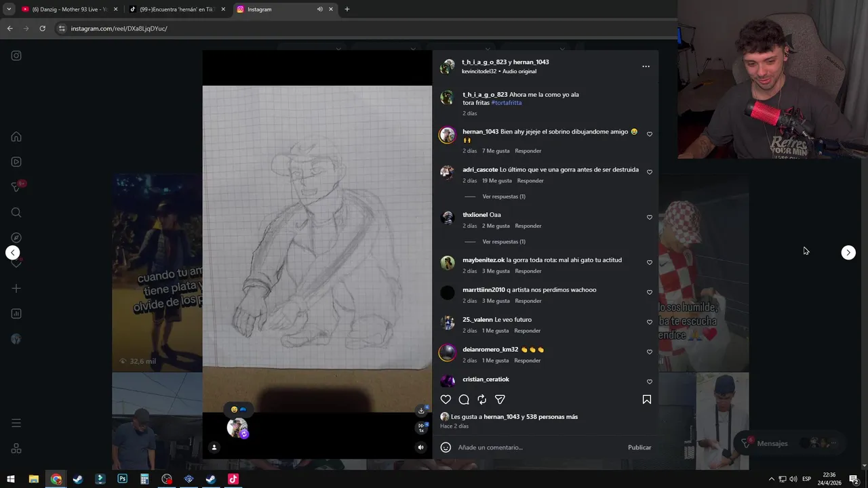The image size is (868, 488).
Task: Mute the reel audio speaker icon
Action: tap(420, 447)
